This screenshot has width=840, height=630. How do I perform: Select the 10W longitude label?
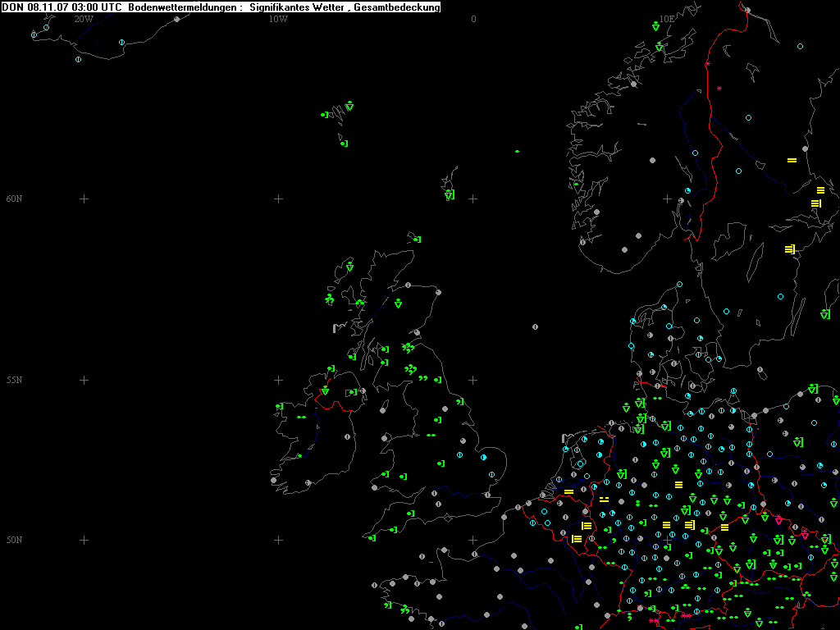click(x=278, y=19)
